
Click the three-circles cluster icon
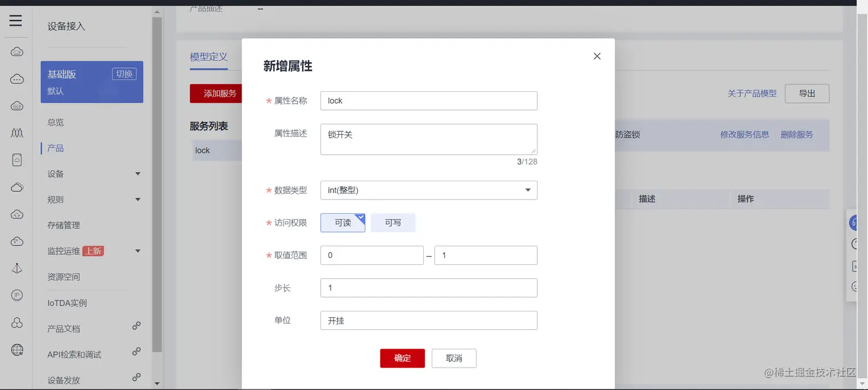17,322
